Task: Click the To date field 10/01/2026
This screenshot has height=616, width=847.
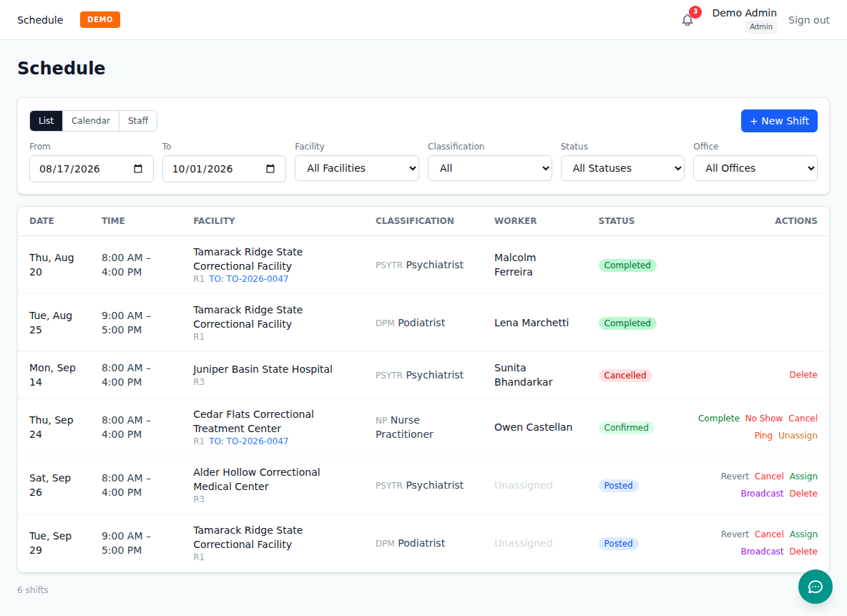Action: (224, 169)
